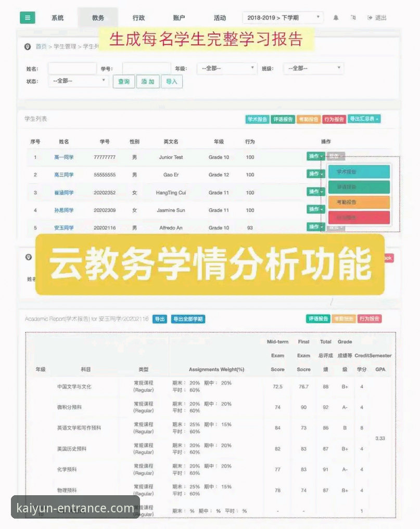Expand the 导出汇总表 export dropdown
The image size is (420, 529).
(364, 119)
